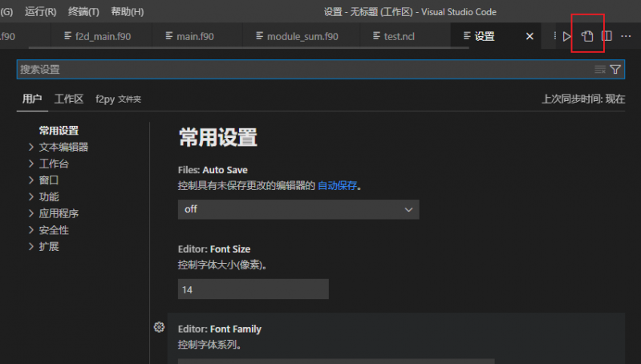The height and width of the screenshot is (364, 641).
Task: Click the Split Editor icon
Action: pos(607,36)
